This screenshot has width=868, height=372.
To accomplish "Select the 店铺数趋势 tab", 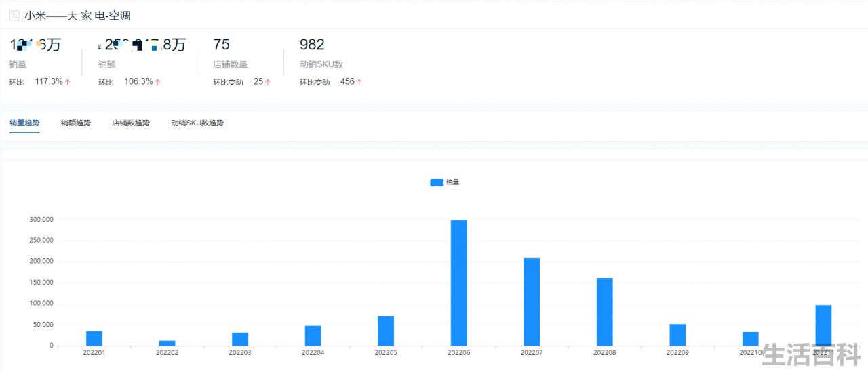I will pos(131,123).
